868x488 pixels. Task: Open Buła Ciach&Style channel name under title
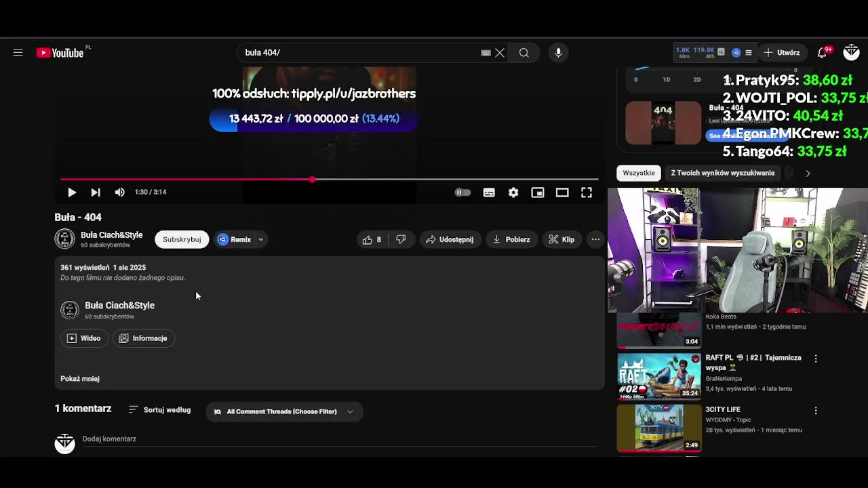pyautogui.click(x=112, y=235)
